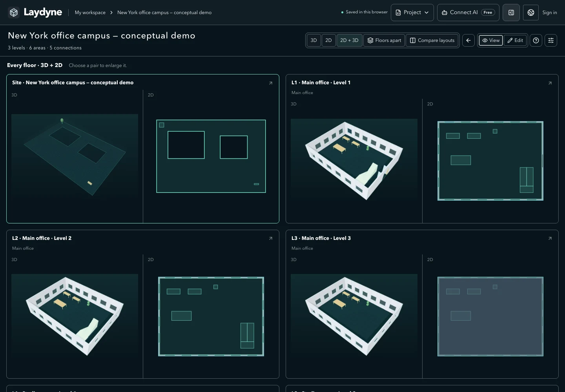The height and width of the screenshot is (392, 565).
Task: Toggle Compare layouts view
Action: (x=432, y=40)
